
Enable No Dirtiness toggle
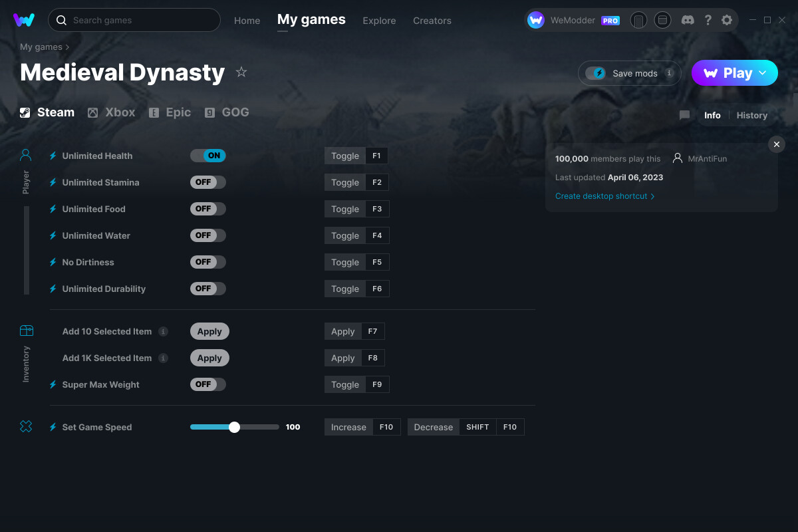pyautogui.click(x=208, y=262)
